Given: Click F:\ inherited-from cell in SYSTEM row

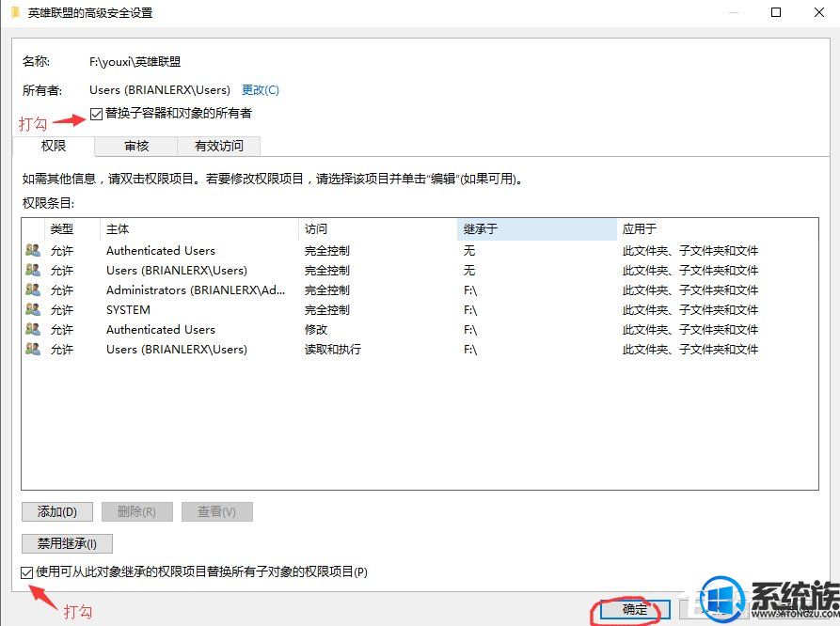Looking at the screenshot, I should [469, 310].
